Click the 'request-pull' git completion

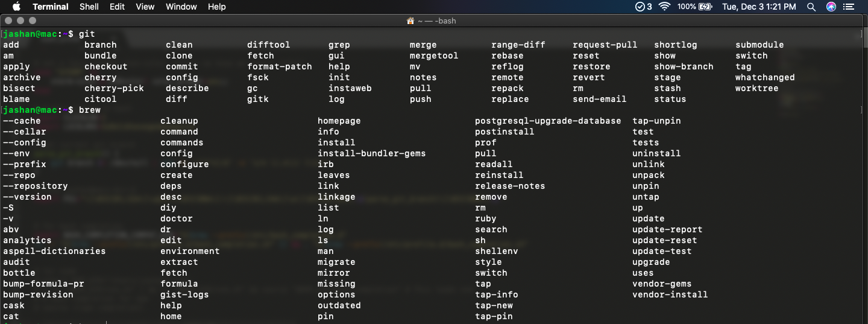(605, 45)
